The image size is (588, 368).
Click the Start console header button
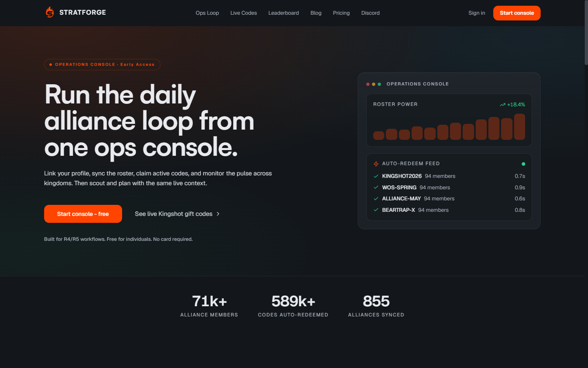coord(517,13)
